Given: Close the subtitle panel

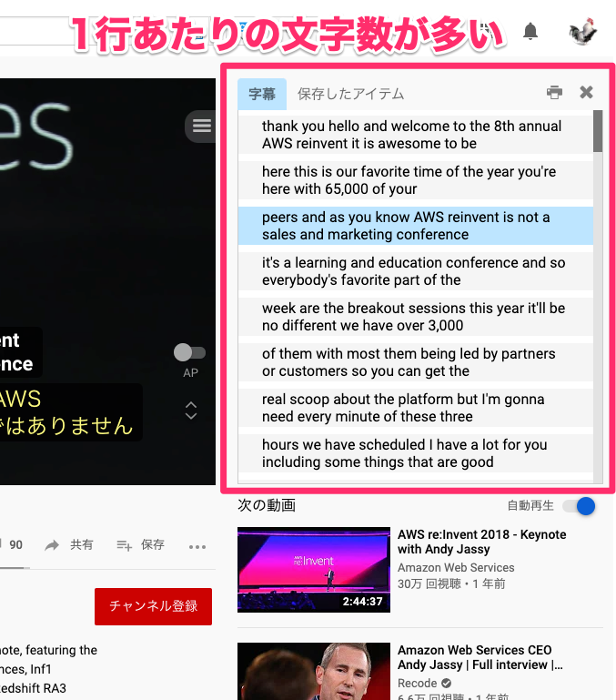Looking at the screenshot, I should tap(586, 93).
